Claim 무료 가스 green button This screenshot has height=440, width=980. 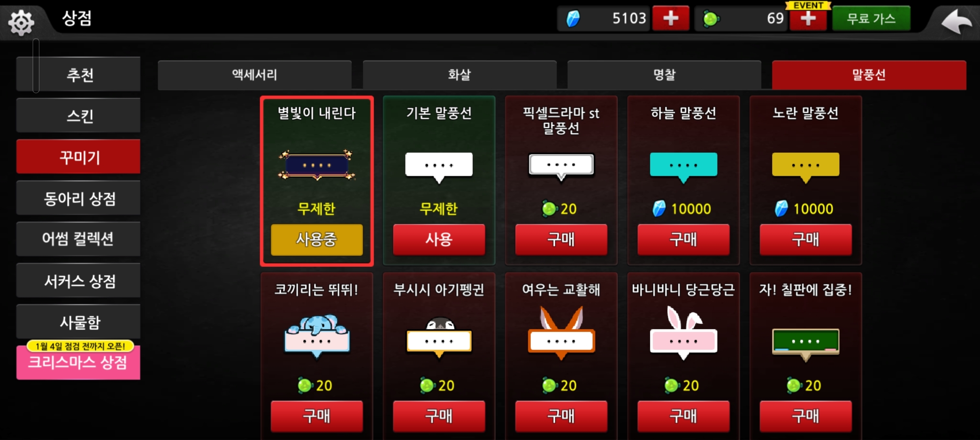tap(871, 18)
